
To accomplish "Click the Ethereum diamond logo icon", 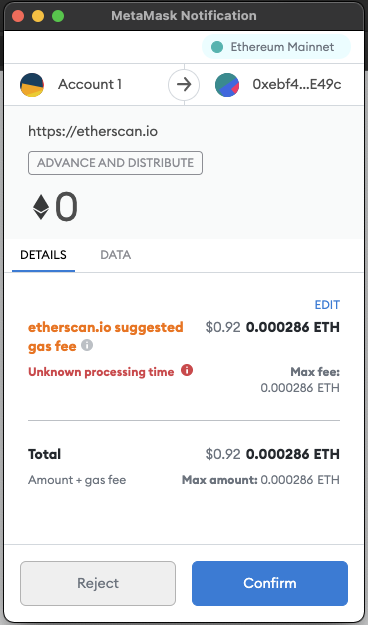I will 41,207.
